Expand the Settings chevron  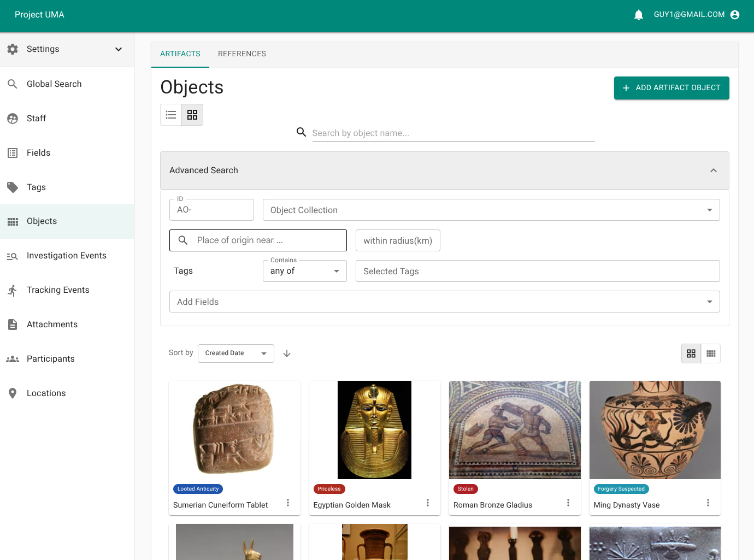pyautogui.click(x=119, y=49)
